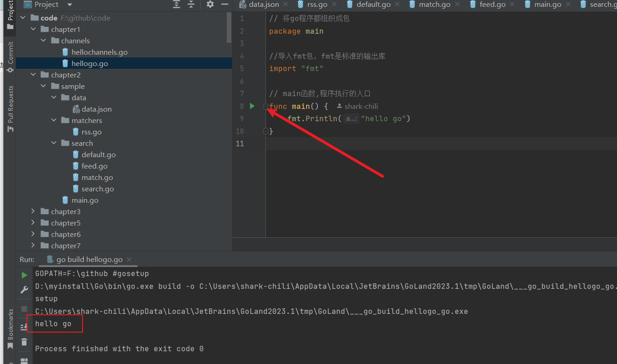Toggle scroll to end in Run console
617x364 pixels.
pos(24,327)
